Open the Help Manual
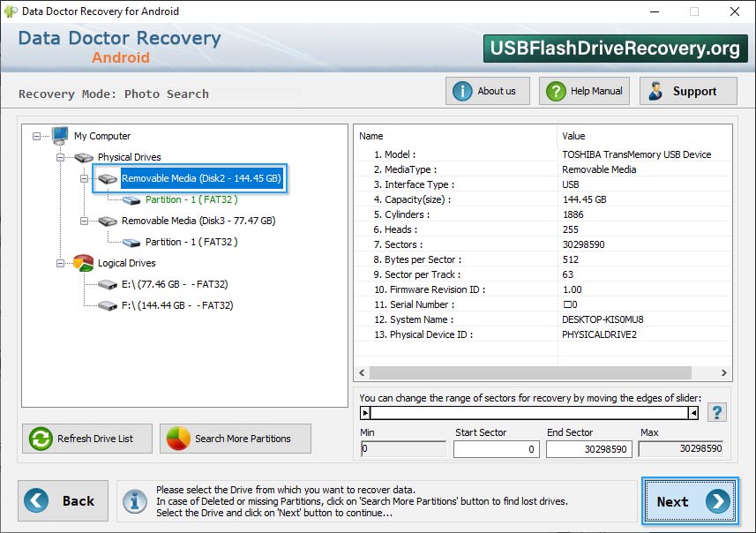Viewport: 756px width, 533px height. [x=584, y=91]
